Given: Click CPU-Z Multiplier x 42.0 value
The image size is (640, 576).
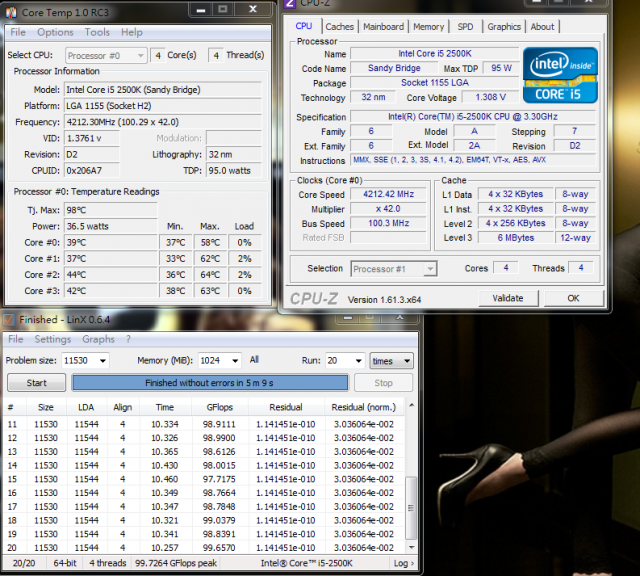Looking at the screenshot, I should pos(389,209).
